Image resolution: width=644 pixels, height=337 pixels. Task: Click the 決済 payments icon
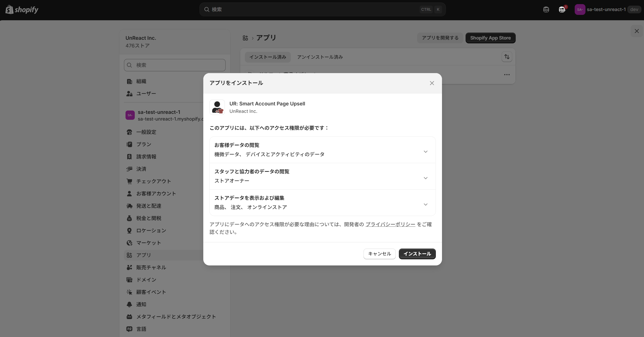129,169
